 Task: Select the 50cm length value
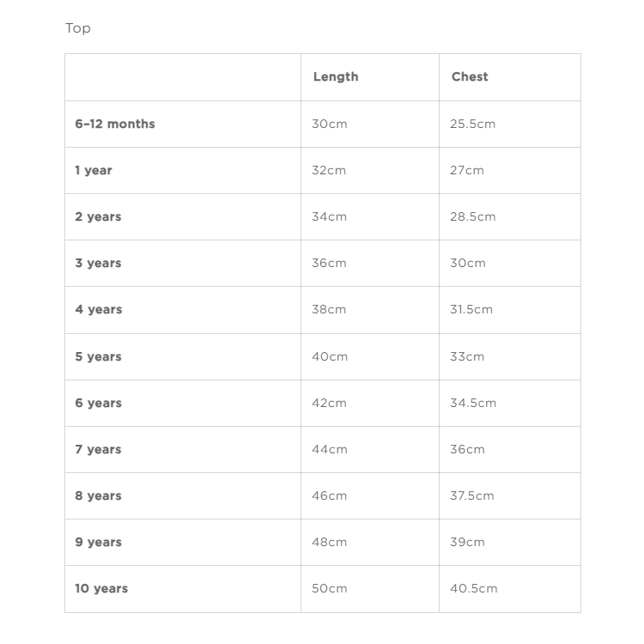pyautogui.click(x=330, y=588)
